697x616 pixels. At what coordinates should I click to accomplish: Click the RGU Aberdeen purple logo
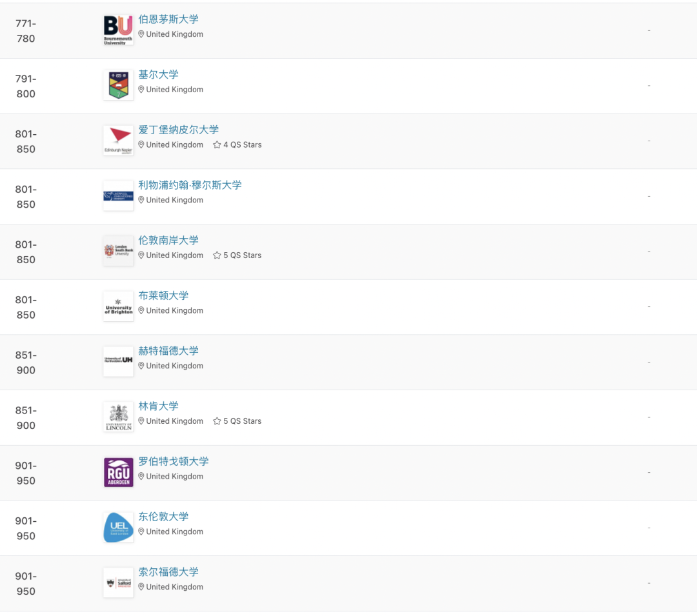pyautogui.click(x=118, y=473)
